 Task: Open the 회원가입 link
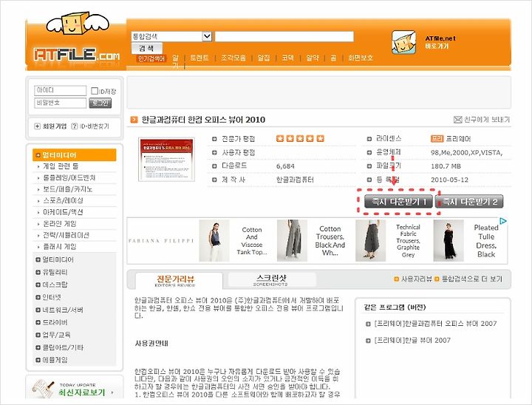(55, 126)
